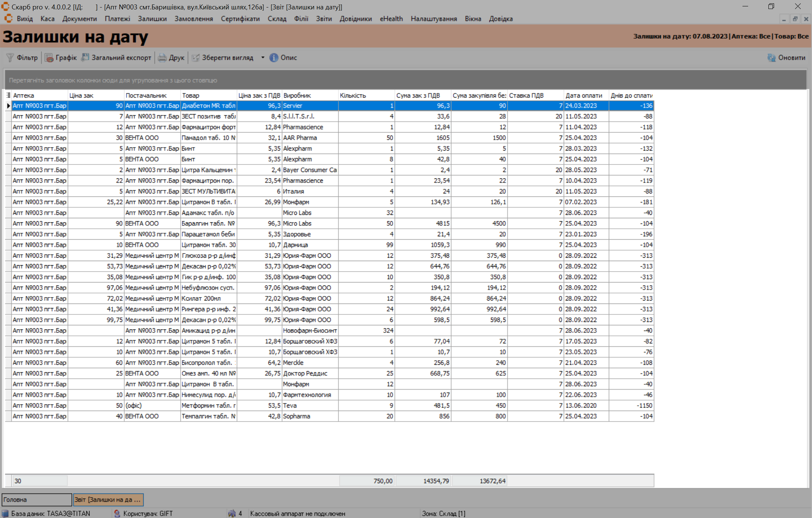Click the status bar database icon

coord(5,513)
